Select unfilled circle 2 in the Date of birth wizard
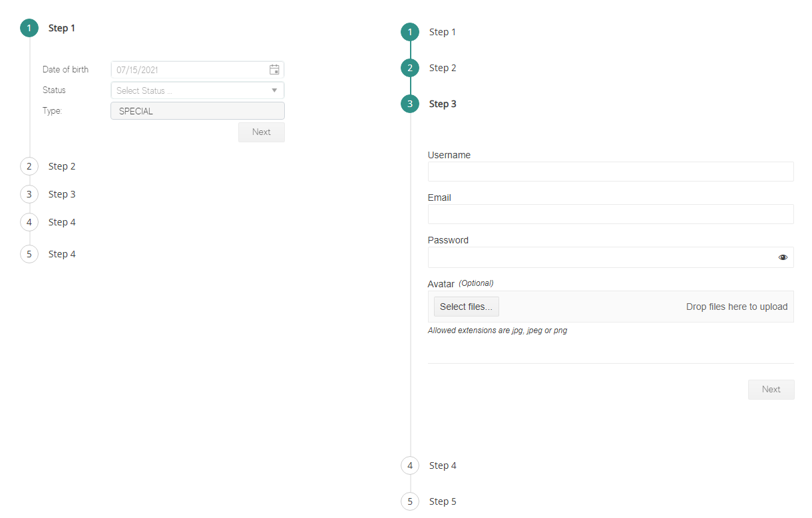This screenshot has width=812, height=518. point(29,166)
